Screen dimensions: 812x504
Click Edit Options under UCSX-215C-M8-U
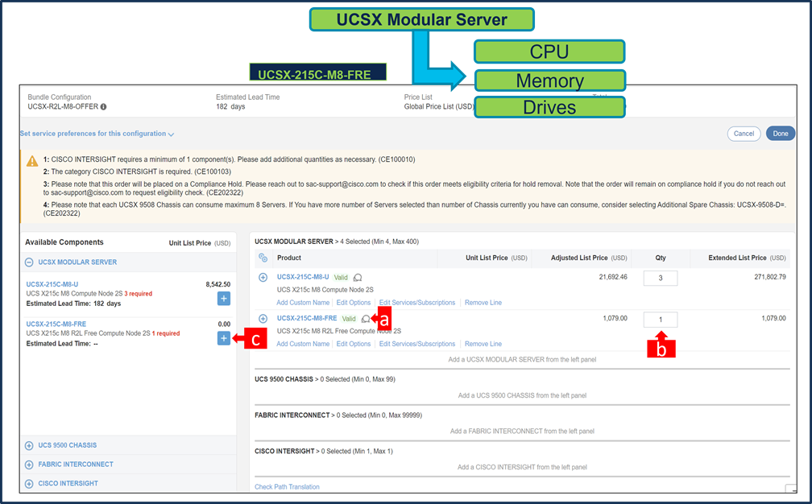coord(354,303)
